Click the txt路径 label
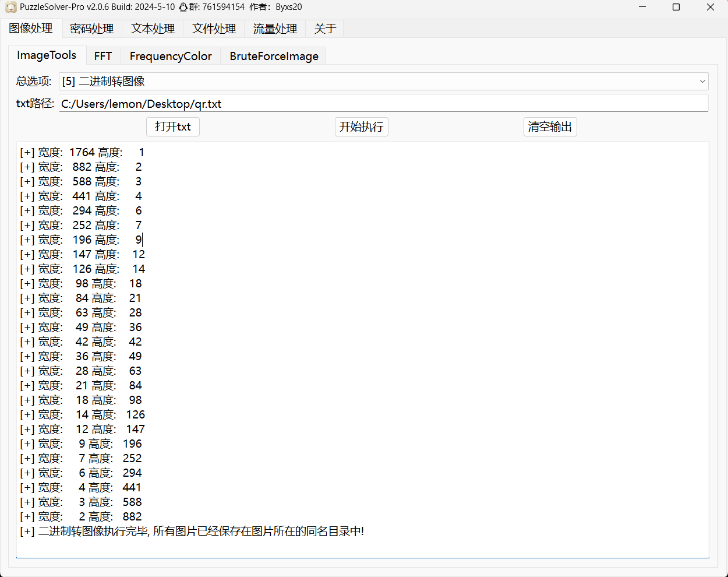Image resolution: width=728 pixels, height=577 pixels. pos(35,104)
